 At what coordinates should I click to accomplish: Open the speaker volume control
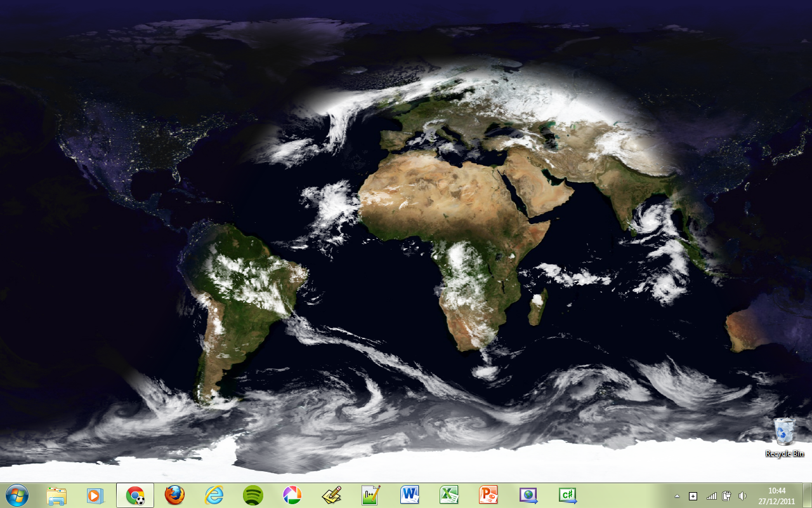tap(743, 496)
